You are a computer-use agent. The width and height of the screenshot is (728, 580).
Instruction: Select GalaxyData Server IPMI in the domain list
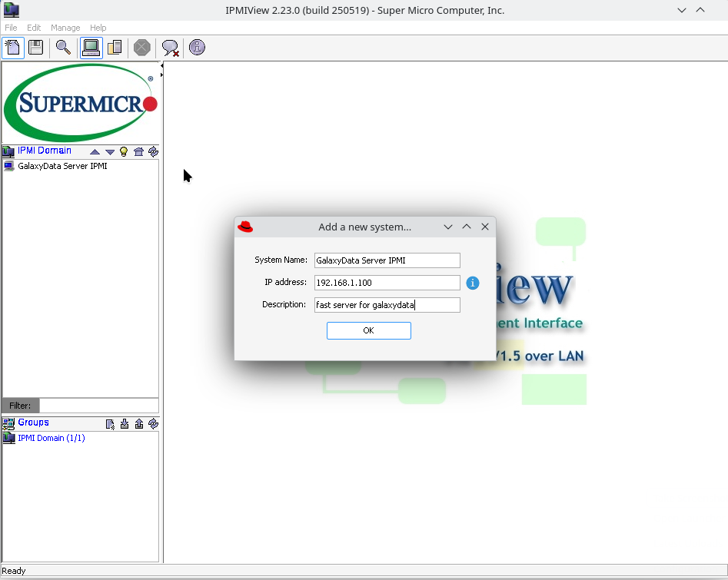(62, 166)
